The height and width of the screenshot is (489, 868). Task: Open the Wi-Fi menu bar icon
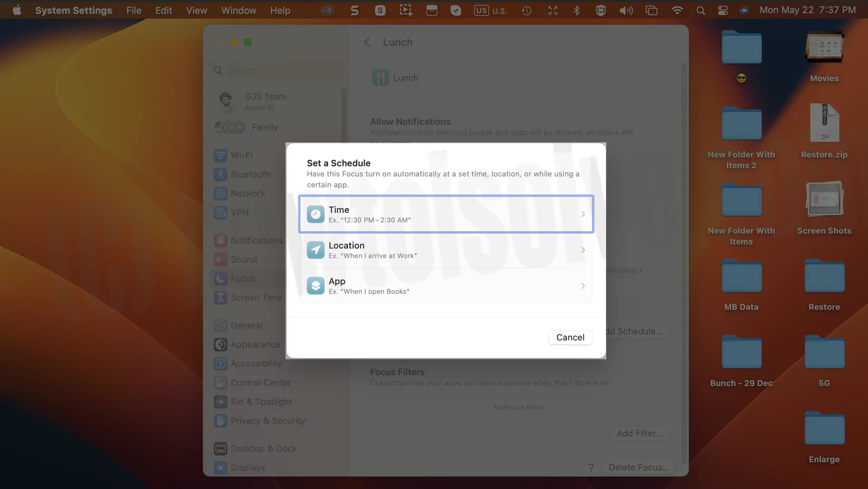[677, 10]
